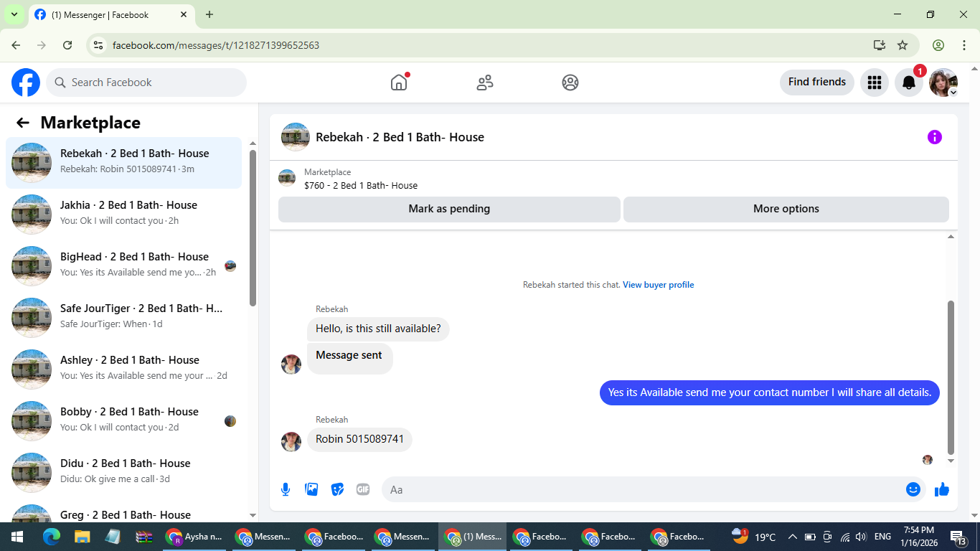Open the Windows Start button
Screen dimensions: 980x551
pyautogui.click(x=17, y=537)
